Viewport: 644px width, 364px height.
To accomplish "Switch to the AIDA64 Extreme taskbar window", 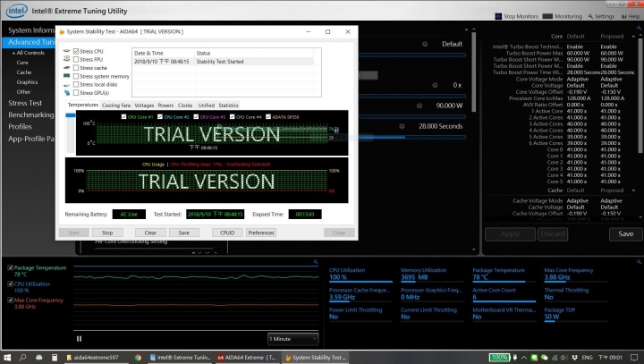I will tap(247, 358).
